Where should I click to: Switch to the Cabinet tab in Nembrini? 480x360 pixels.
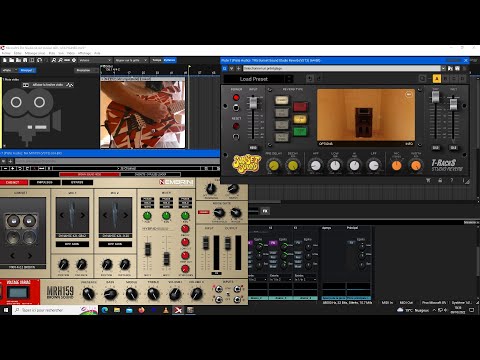click(x=13, y=182)
